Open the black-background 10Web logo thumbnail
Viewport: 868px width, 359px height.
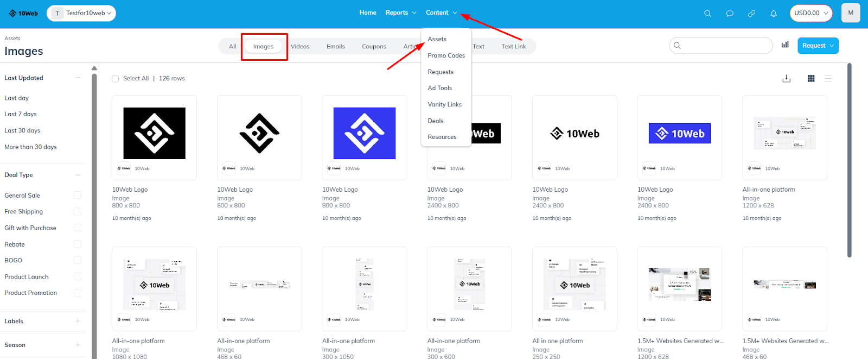(155, 133)
